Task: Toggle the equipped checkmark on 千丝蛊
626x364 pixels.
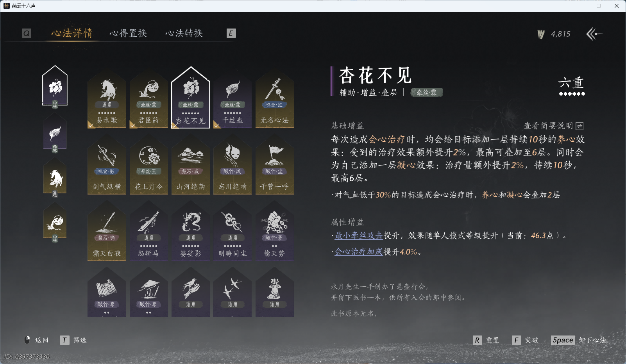Action: tap(217, 126)
